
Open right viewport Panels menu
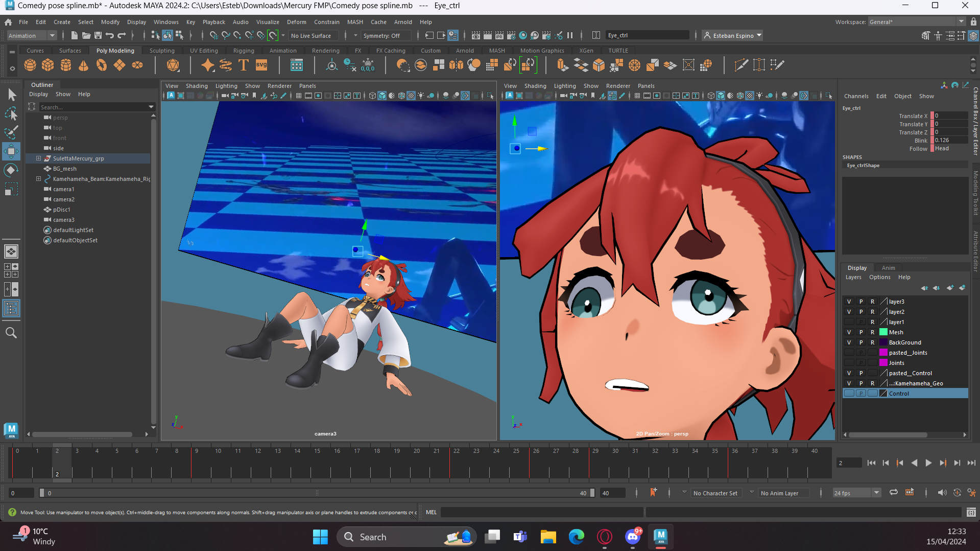click(x=646, y=86)
